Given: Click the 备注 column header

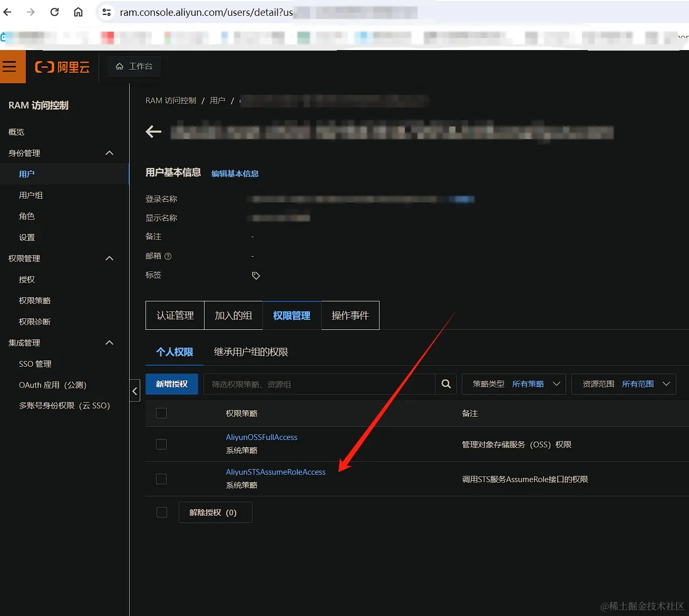Looking at the screenshot, I should (x=470, y=413).
